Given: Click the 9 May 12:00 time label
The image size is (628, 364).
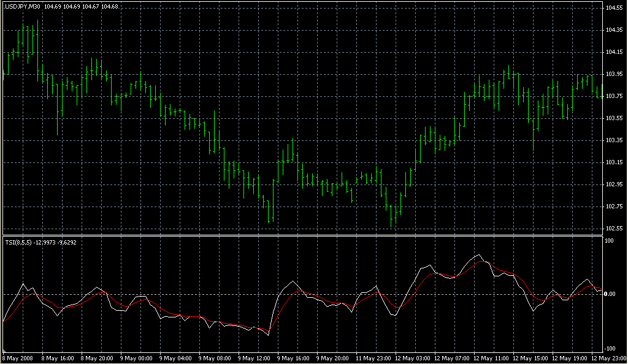Looking at the screenshot, I should point(254,358).
